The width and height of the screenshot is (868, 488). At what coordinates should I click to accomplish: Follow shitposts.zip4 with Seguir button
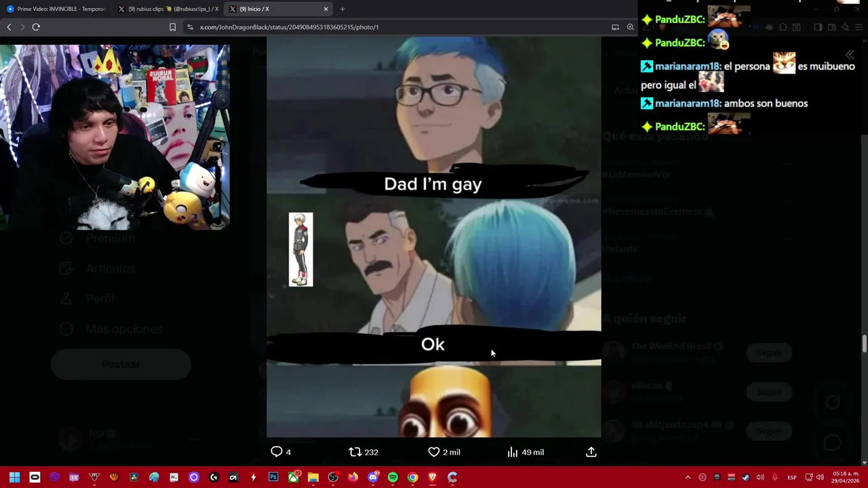[x=769, y=431]
